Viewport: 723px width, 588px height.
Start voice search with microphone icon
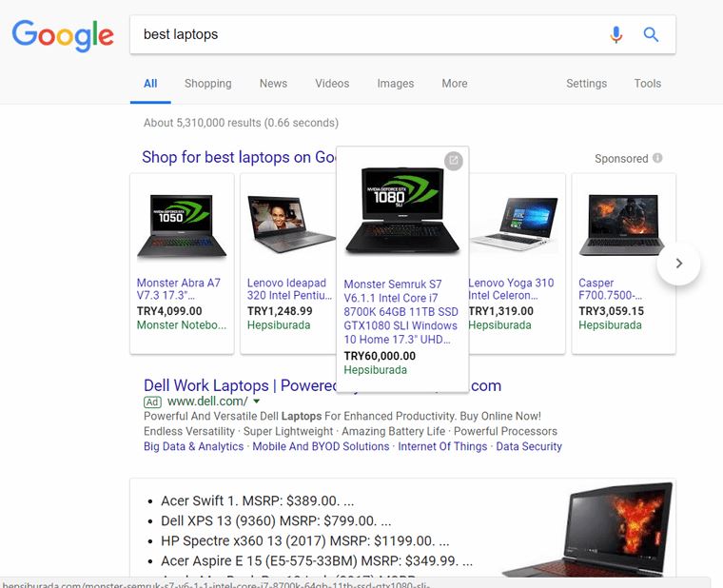(616, 34)
